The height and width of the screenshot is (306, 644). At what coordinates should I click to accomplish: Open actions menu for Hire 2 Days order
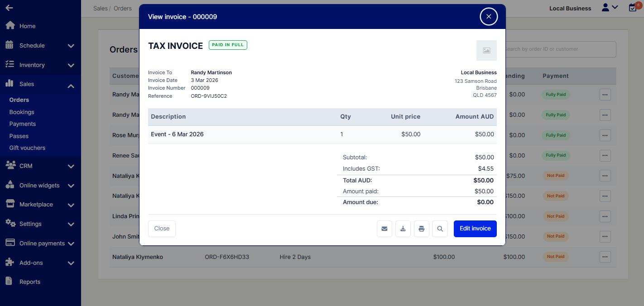pos(605,257)
